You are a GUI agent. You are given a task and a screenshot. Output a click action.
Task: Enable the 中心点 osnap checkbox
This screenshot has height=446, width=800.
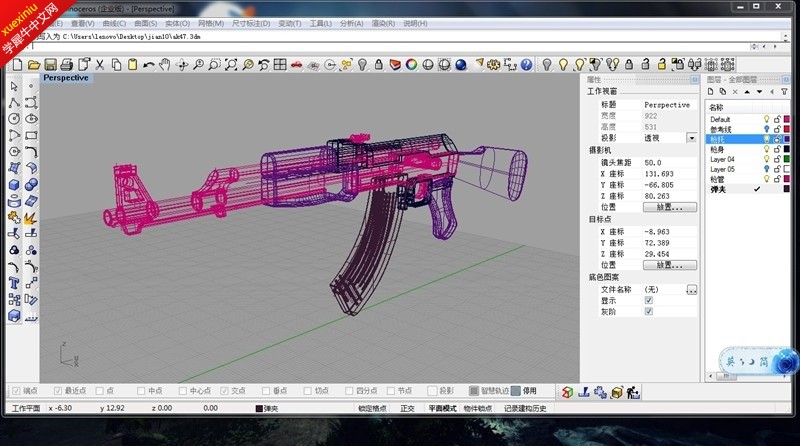tap(183, 391)
